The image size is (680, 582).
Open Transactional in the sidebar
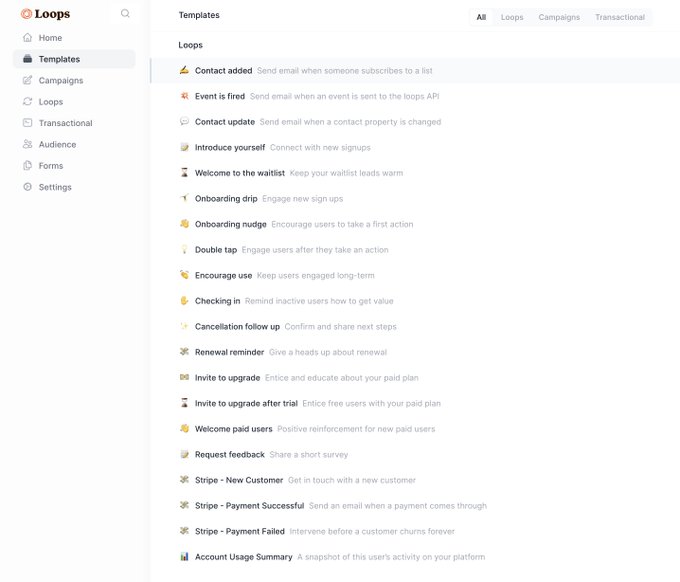tap(74, 123)
